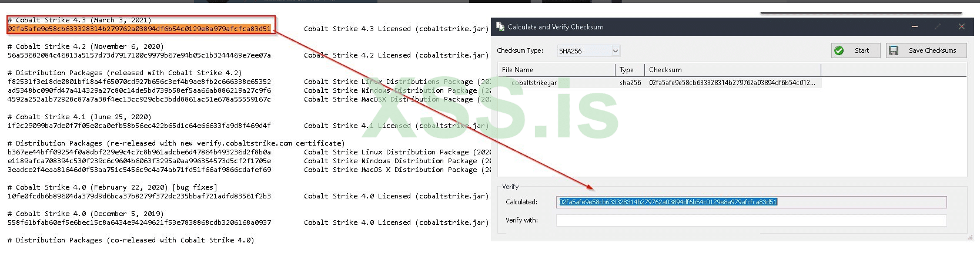Click the hash starting 4592a252a1b72928
This screenshot has height=253, width=980.
139,99
